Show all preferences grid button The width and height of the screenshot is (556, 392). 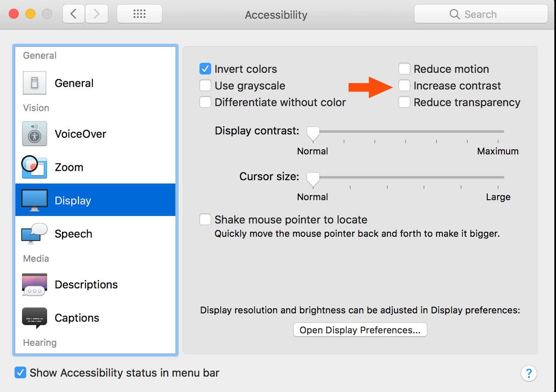pyautogui.click(x=140, y=14)
